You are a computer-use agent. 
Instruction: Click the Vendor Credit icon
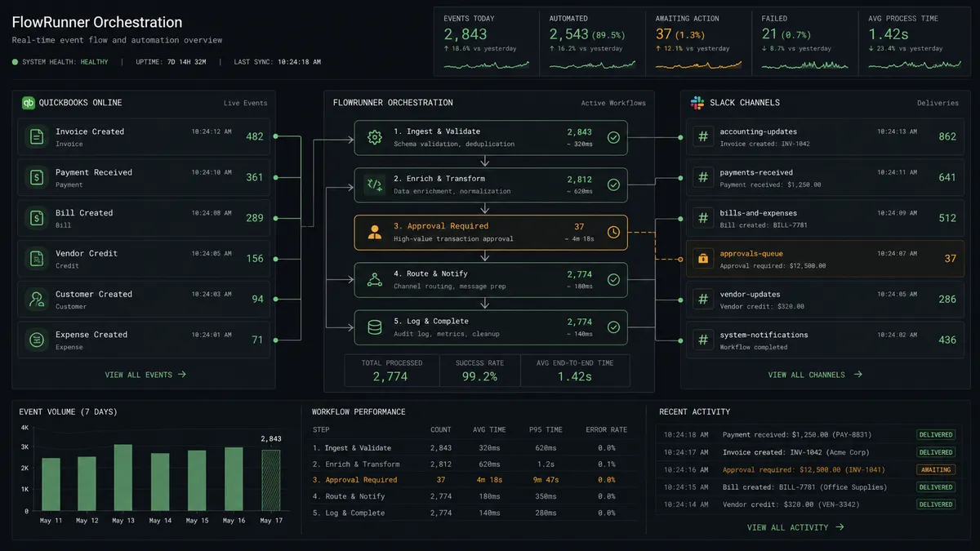click(x=37, y=258)
